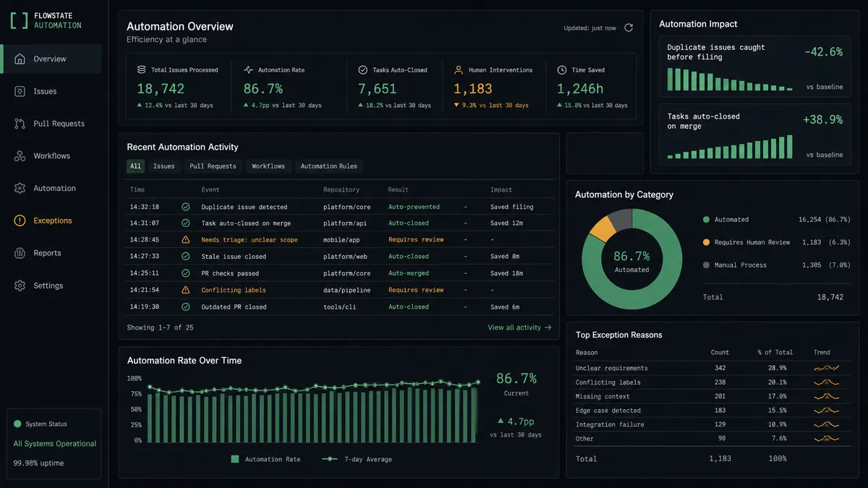The width and height of the screenshot is (868, 488).
Task: Filter activity by Issues tab
Action: click(164, 166)
